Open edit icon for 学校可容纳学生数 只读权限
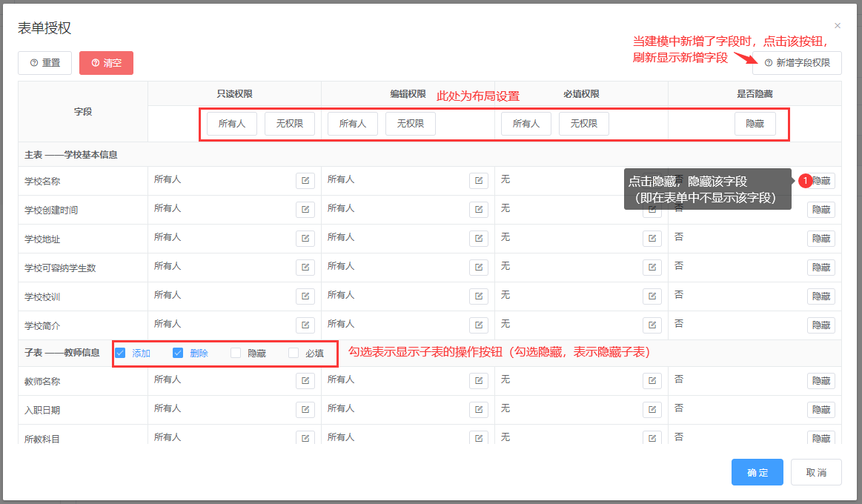Image resolution: width=862 pixels, height=504 pixels. [305, 268]
